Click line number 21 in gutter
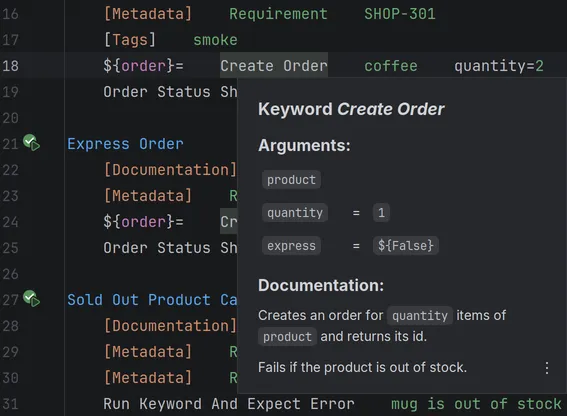 10,144
